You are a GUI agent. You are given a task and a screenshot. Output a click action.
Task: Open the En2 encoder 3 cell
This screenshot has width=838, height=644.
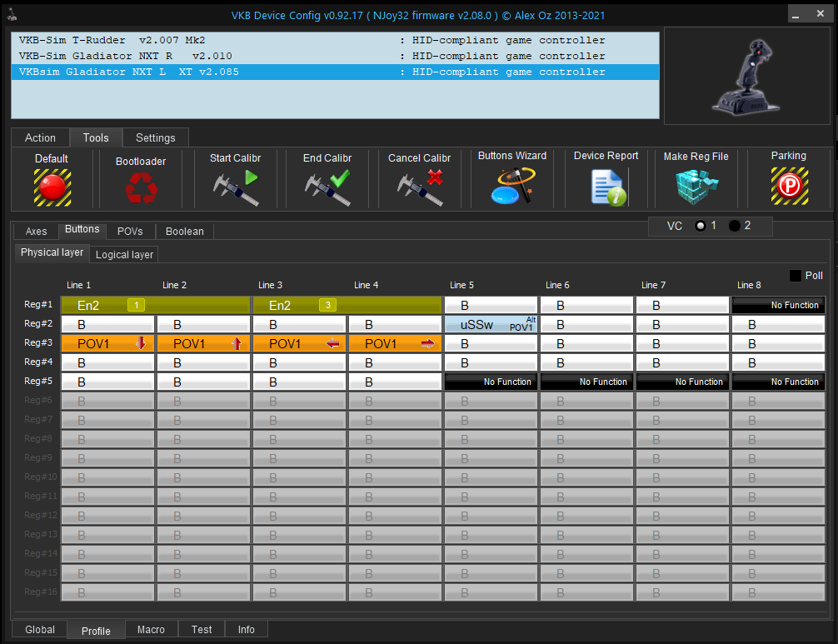point(347,305)
